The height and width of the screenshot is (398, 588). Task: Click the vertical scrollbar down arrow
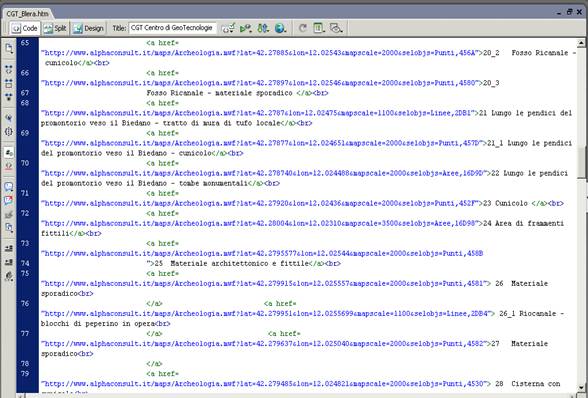tap(581, 387)
